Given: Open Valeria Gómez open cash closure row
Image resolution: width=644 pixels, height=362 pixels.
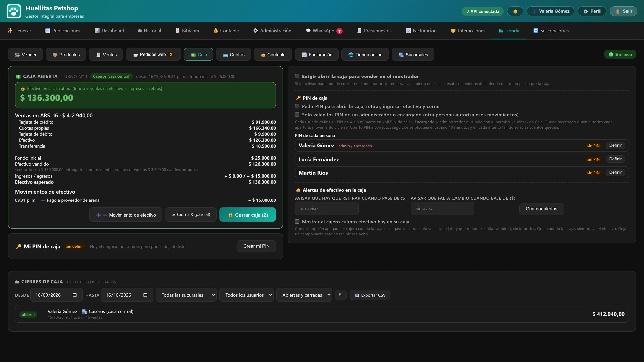Looking at the screenshot, I should coord(322,314).
